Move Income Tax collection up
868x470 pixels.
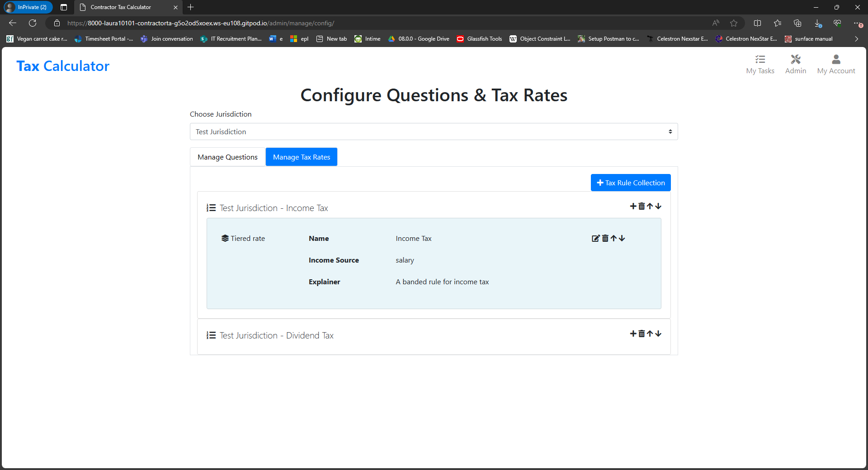pos(650,206)
